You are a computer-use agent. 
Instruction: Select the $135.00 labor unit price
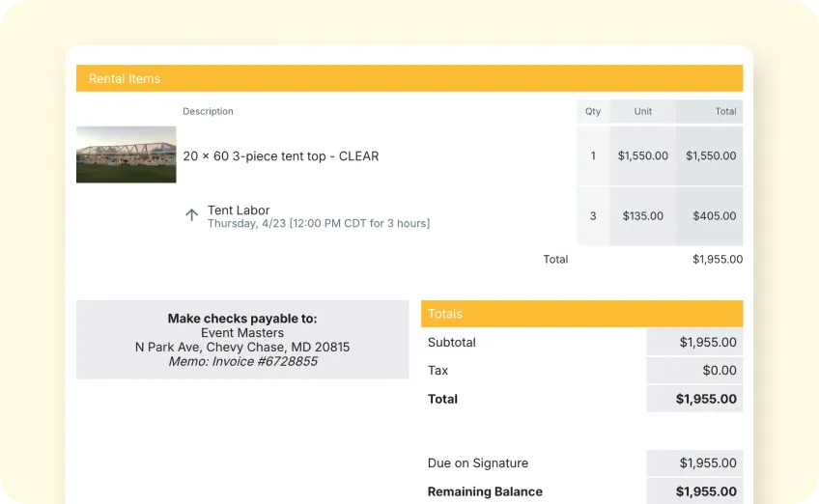click(x=643, y=216)
